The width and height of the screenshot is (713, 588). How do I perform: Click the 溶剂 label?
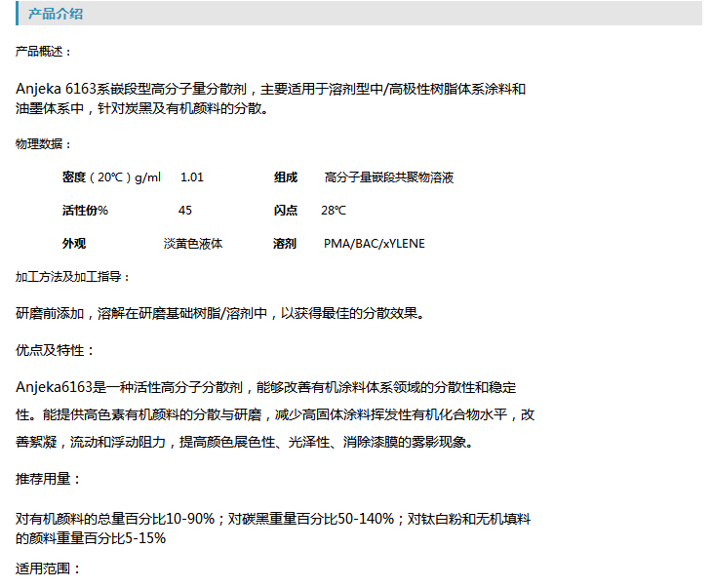tap(285, 244)
